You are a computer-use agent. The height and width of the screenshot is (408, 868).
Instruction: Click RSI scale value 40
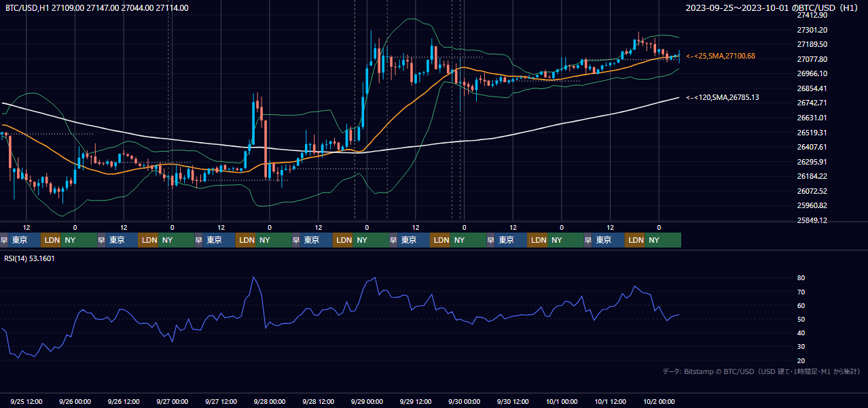pos(801,333)
